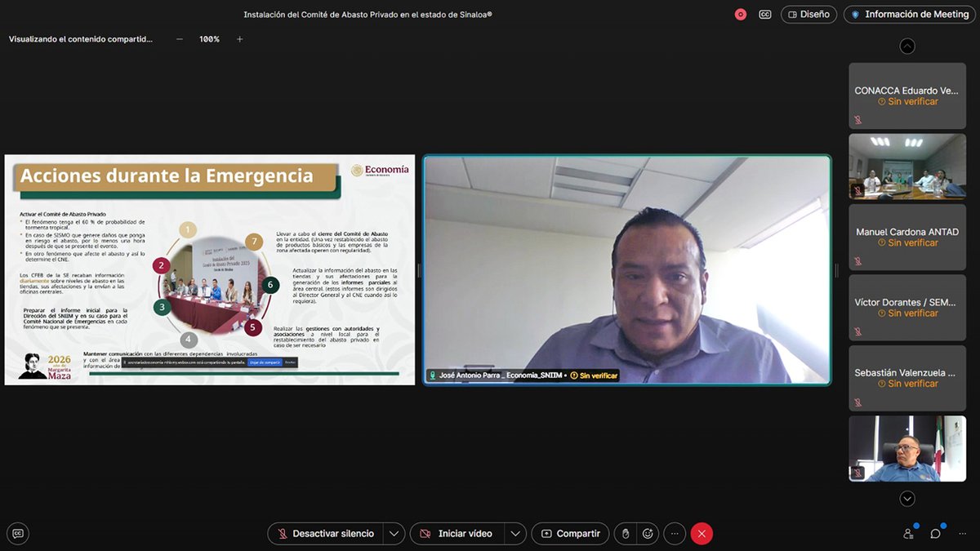This screenshot has height=551, width=980.
Task: Show previous participants with up chevron
Action: click(907, 47)
